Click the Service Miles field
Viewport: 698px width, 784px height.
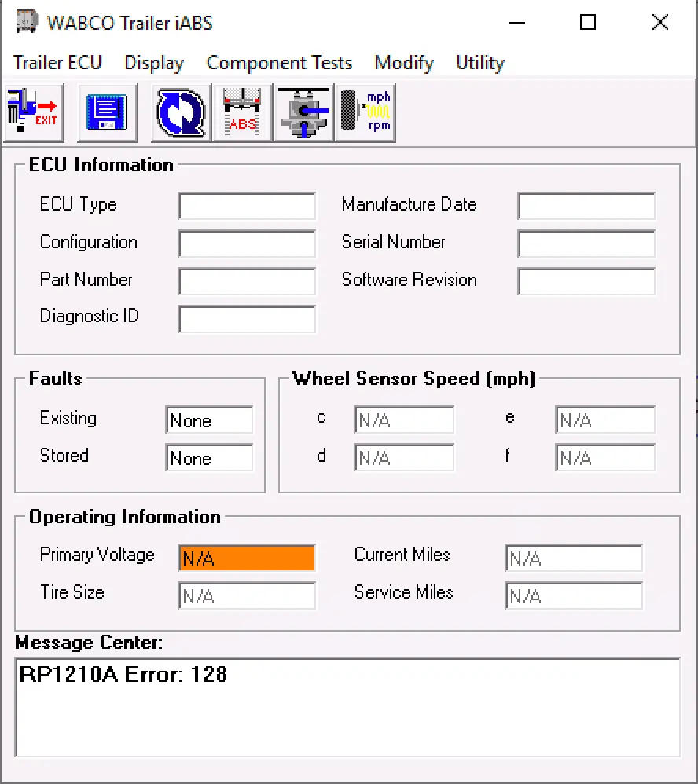click(574, 595)
